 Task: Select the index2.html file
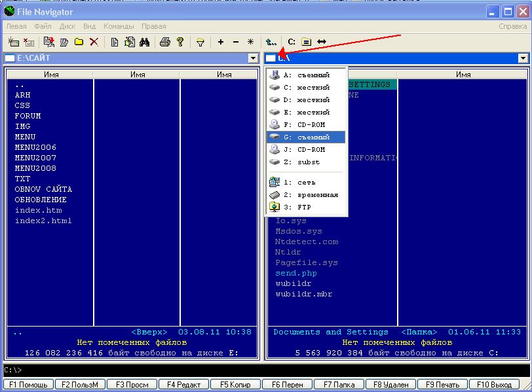tap(43, 221)
